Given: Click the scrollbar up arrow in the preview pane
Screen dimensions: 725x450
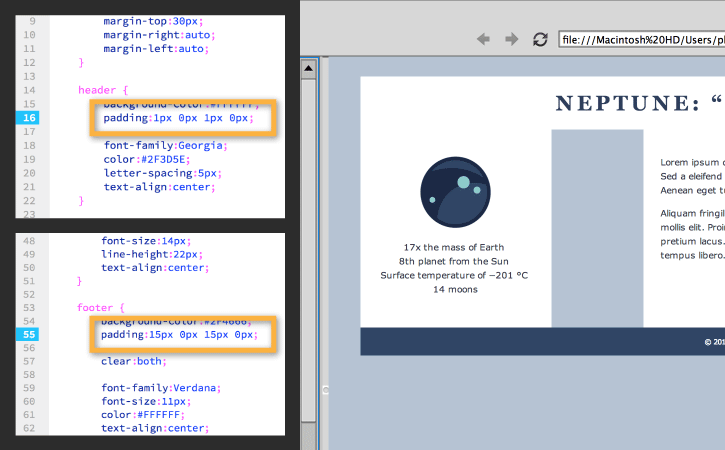Looking at the screenshot, I should pos(308,69).
